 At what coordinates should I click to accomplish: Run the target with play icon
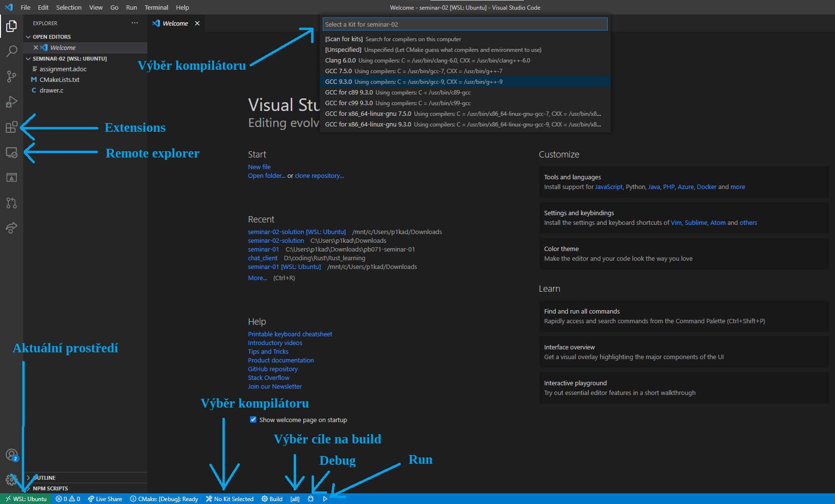(x=325, y=499)
